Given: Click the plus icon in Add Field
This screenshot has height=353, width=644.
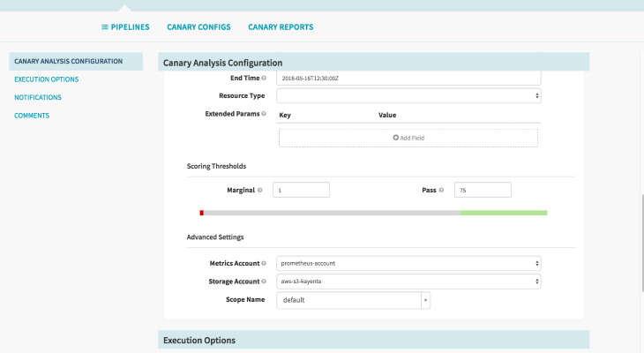Looking at the screenshot, I should click(396, 138).
